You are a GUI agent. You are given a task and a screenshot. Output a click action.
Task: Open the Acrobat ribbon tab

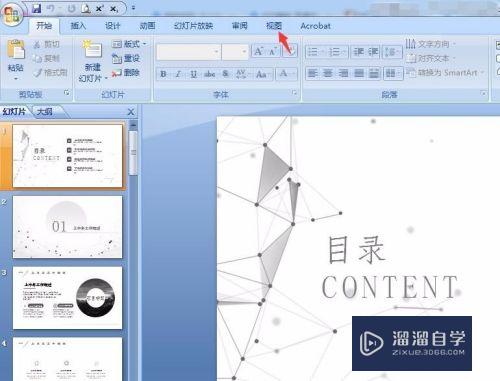click(x=315, y=26)
